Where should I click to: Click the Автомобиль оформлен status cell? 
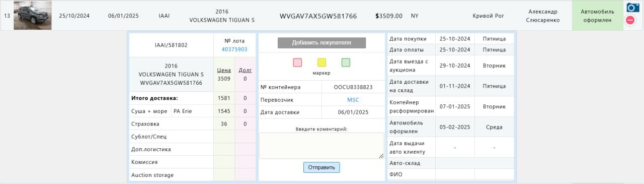(597, 16)
